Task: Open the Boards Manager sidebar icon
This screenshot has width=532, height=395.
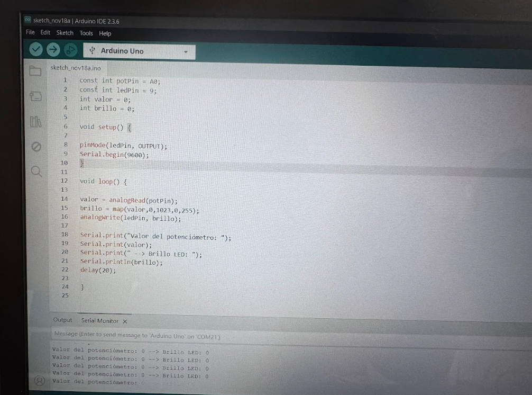Action: pos(35,96)
